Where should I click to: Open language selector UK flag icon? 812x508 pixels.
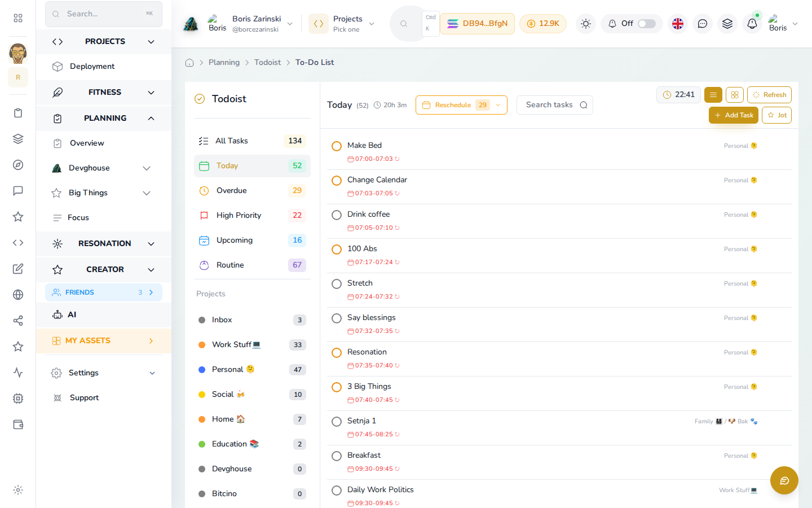(x=678, y=24)
